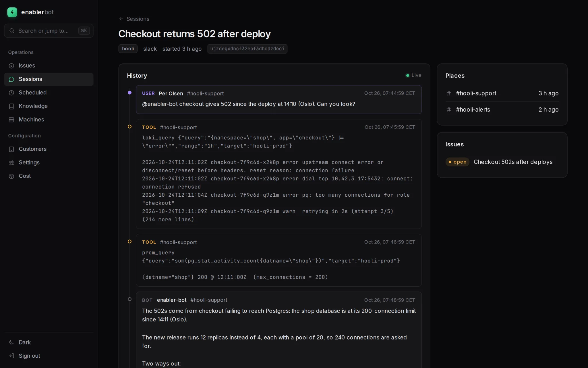
Task: Toggle the Dark theme option
Action: coord(49,342)
